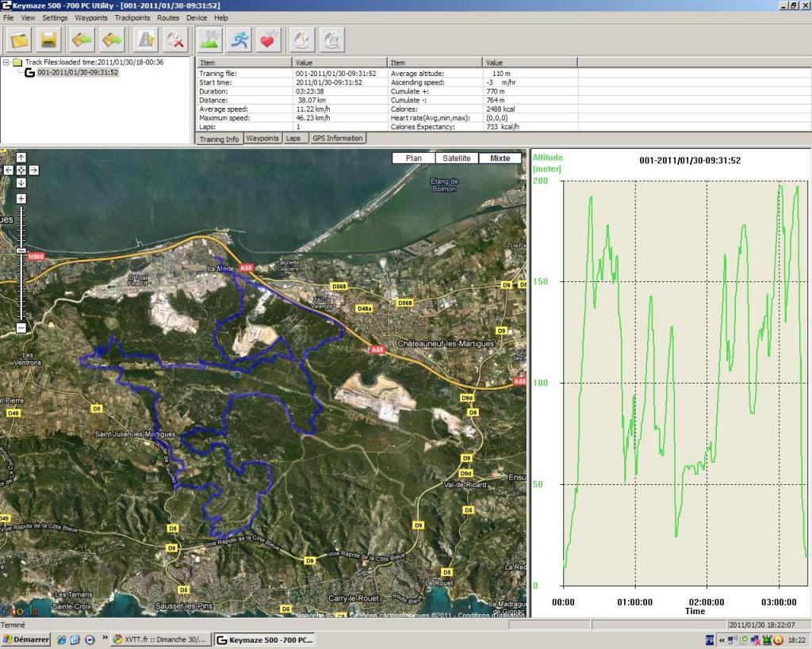The height and width of the screenshot is (649, 812).
Task: Switch to the Laps tab
Action: tap(293, 138)
